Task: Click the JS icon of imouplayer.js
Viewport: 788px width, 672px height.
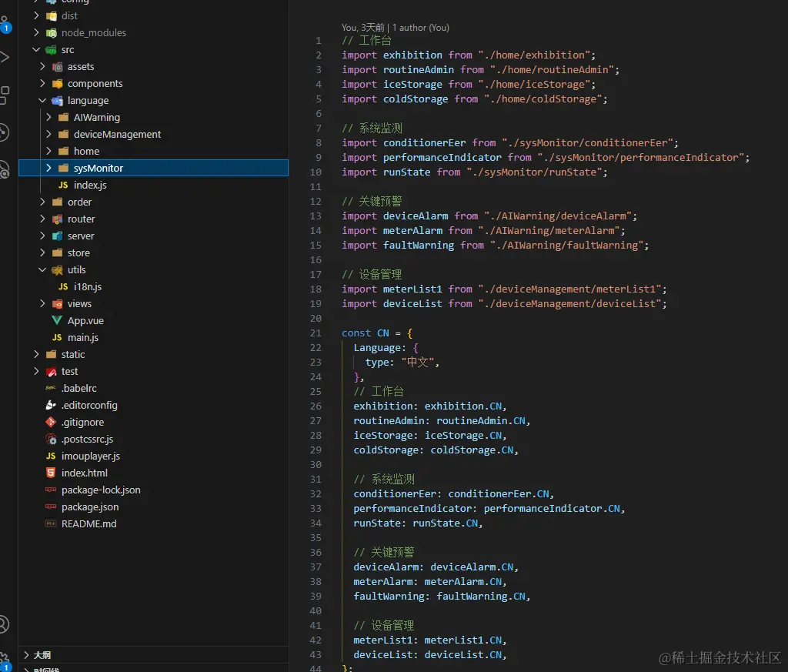Action: pos(51,456)
